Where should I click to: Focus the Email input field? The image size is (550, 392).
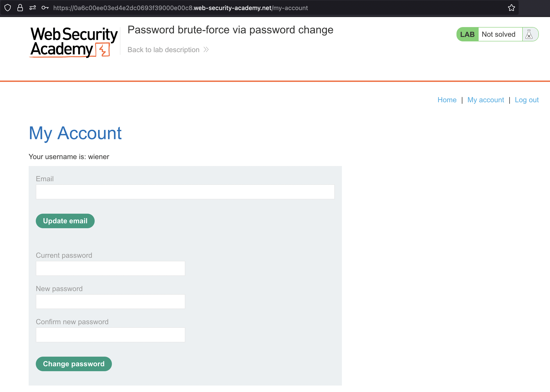click(x=185, y=192)
